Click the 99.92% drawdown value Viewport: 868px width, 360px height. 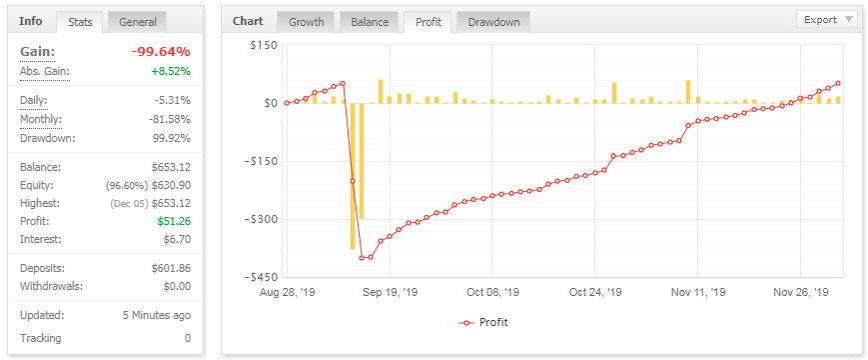coord(172,138)
